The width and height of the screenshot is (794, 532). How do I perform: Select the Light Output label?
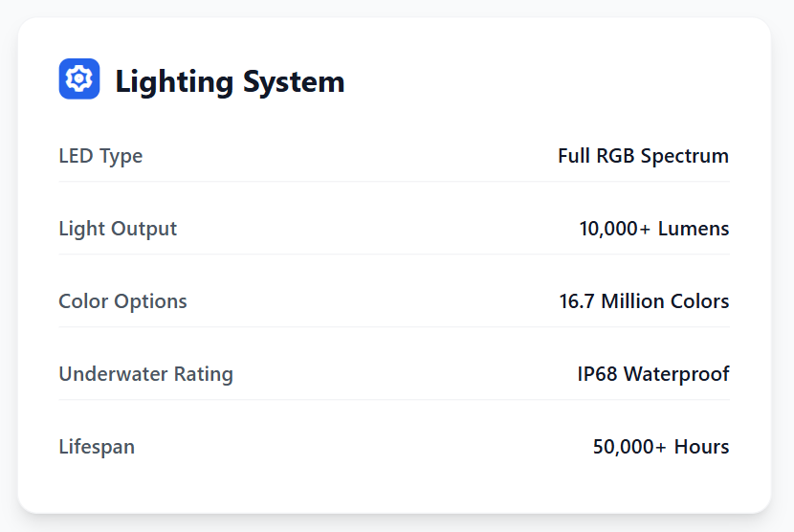(118, 229)
